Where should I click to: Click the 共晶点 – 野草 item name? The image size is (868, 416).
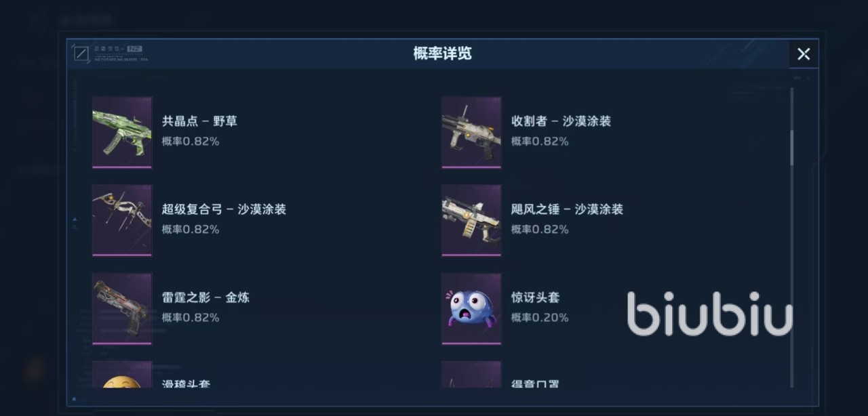(x=199, y=121)
